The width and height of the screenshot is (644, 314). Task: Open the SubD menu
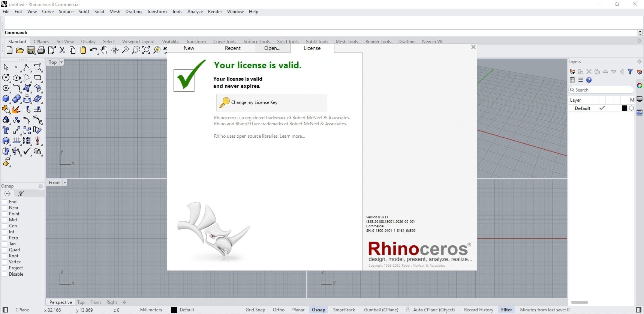(x=84, y=12)
